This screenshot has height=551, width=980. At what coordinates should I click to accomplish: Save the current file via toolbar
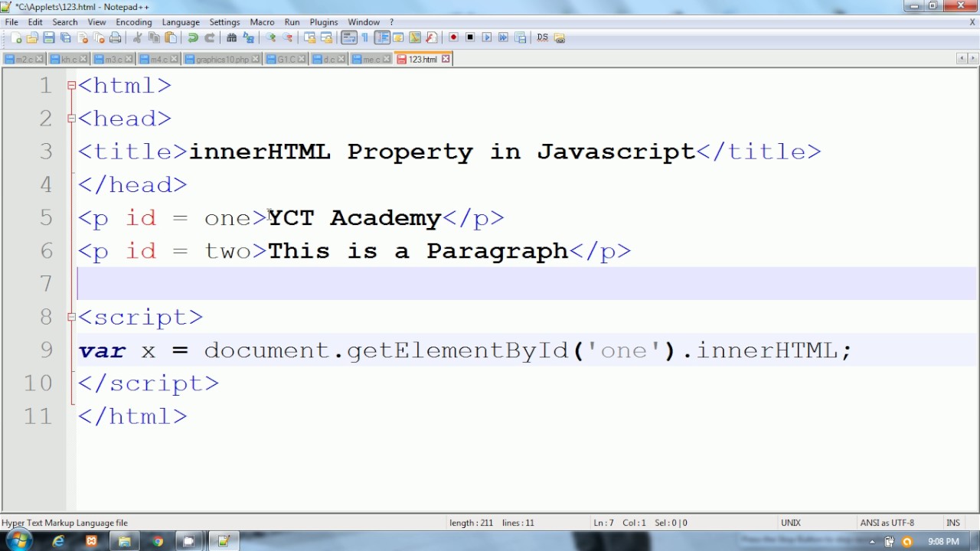tap(49, 37)
